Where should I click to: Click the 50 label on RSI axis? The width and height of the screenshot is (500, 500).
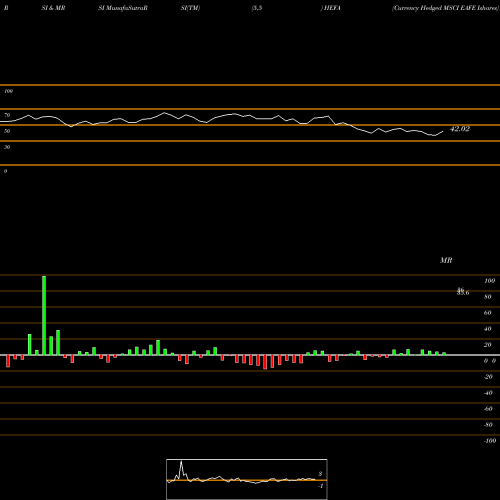point(7,131)
